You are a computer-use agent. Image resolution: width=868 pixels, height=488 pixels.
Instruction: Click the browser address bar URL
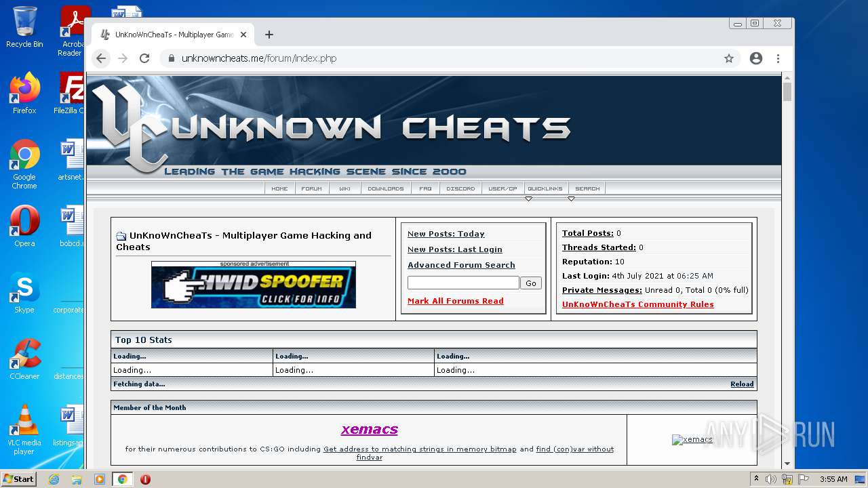click(259, 58)
